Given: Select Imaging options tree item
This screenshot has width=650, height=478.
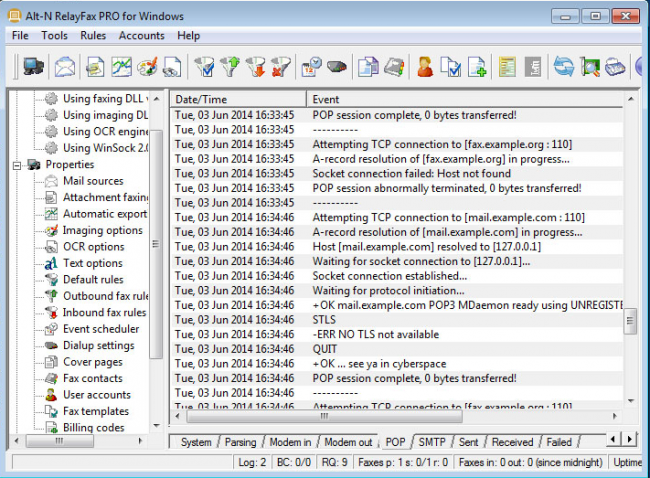Looking at the screenshot, I should (103, 231).
